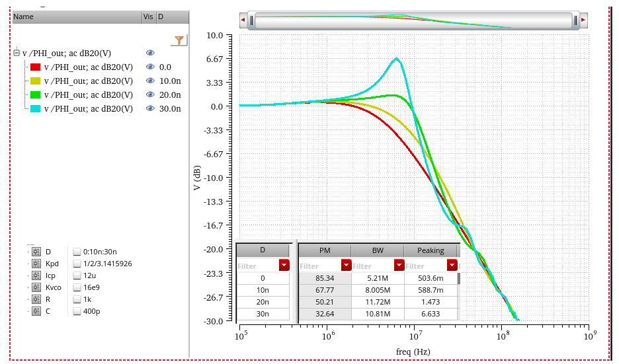
Task: Click the PM filter input field
Action: (320, 266)
